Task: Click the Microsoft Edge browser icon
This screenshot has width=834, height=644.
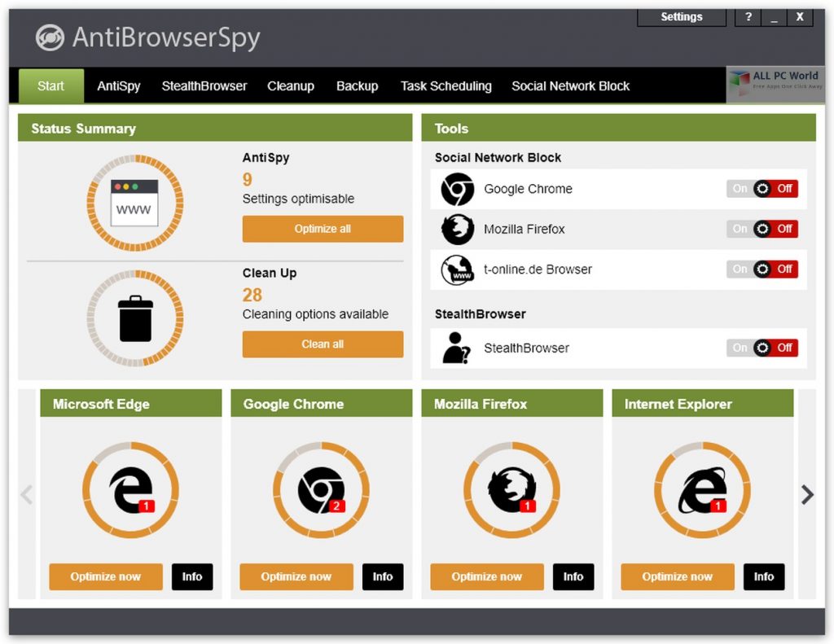Action: click(131, 490)
